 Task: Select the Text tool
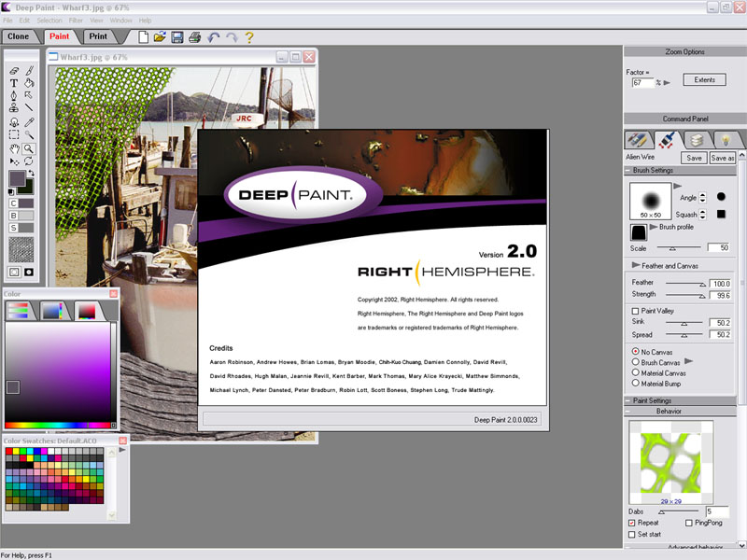(x=14, y=83)
